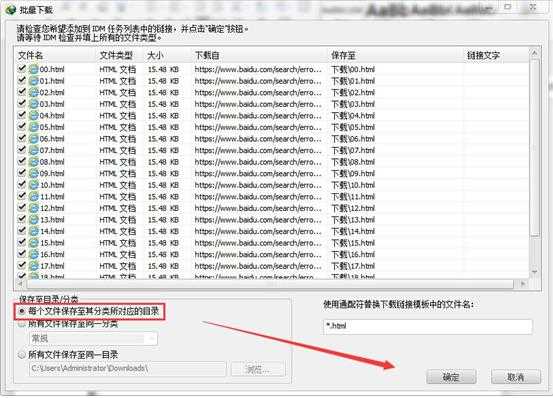Image resolution: width=553 pixels, height=398 pixels.
Task: Click the 取消 button
Action: [x=516, y=377]
